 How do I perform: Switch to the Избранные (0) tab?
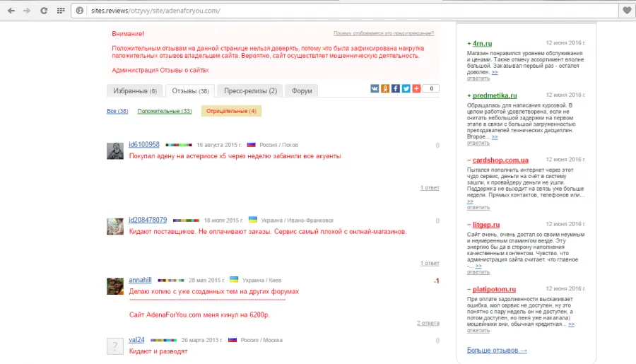point(135,91)
